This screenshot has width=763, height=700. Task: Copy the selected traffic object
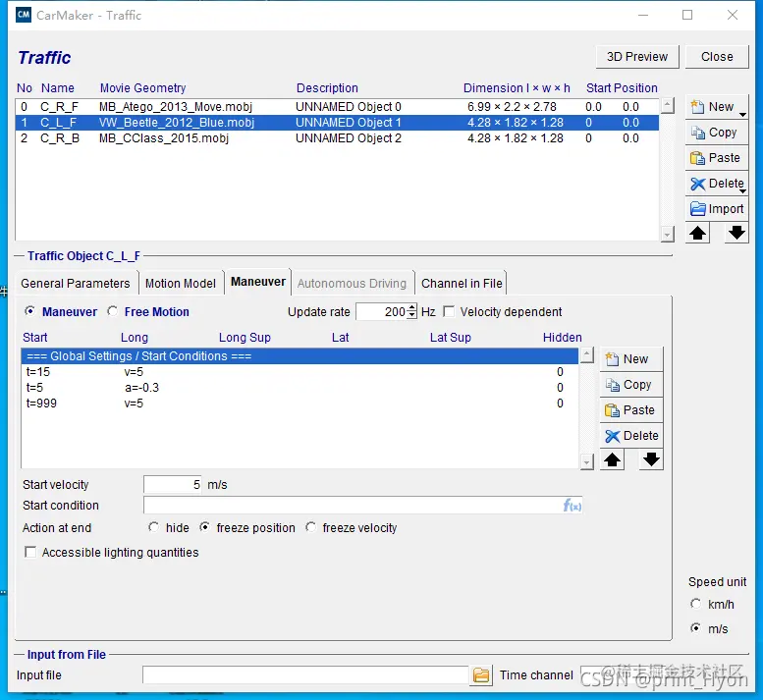(x=716, y=133)
